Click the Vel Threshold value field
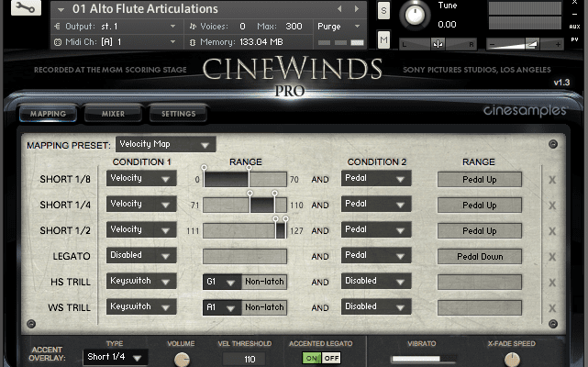Image resolution: width=588 pixels, height=367 pixels. point(249,359)
